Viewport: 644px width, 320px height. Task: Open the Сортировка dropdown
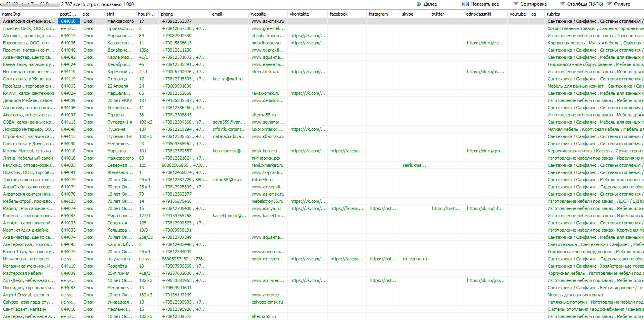coord(530,4)
